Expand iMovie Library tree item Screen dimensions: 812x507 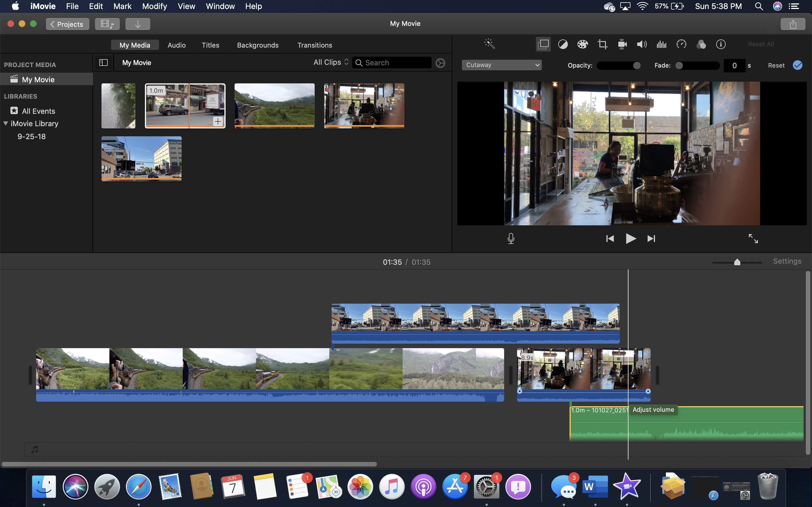pyautogui.click(x=5, y=123)
